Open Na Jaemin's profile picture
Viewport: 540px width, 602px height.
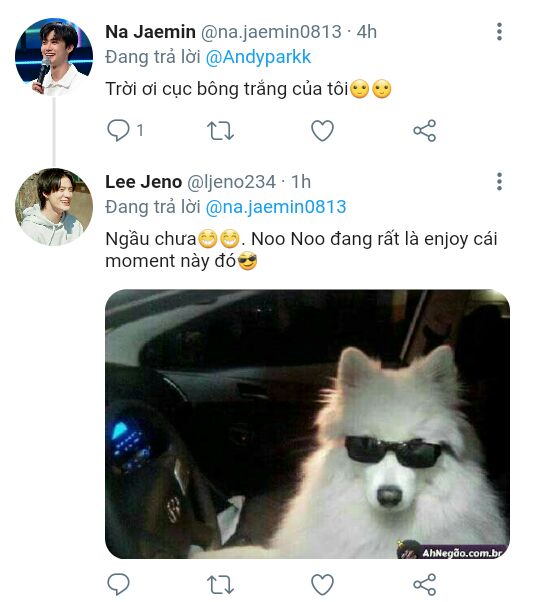(x=54, y=57)
